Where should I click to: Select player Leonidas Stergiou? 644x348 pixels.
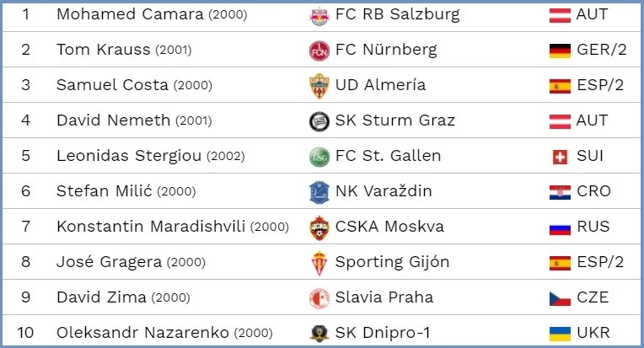129,156
